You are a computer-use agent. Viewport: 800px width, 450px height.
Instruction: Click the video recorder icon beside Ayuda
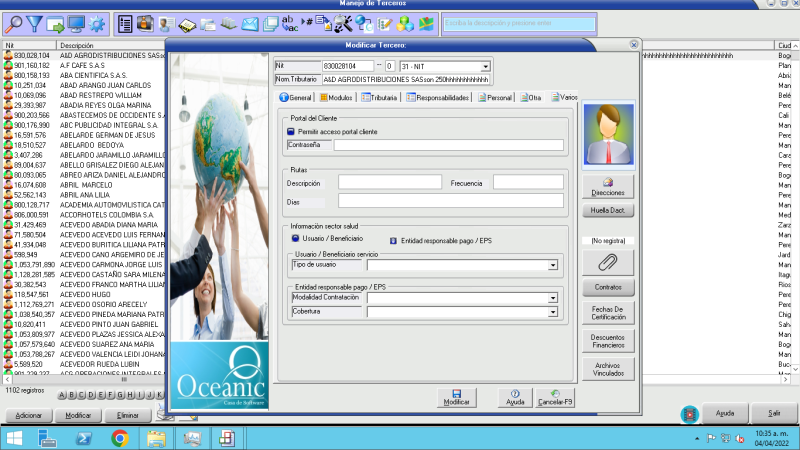[x=690, y=414]
